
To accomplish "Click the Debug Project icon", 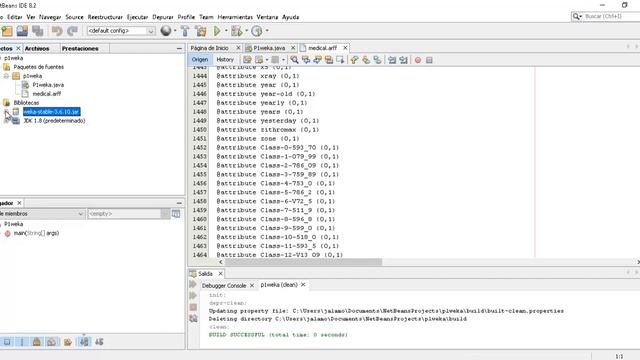I will click(x=236, y=31).
